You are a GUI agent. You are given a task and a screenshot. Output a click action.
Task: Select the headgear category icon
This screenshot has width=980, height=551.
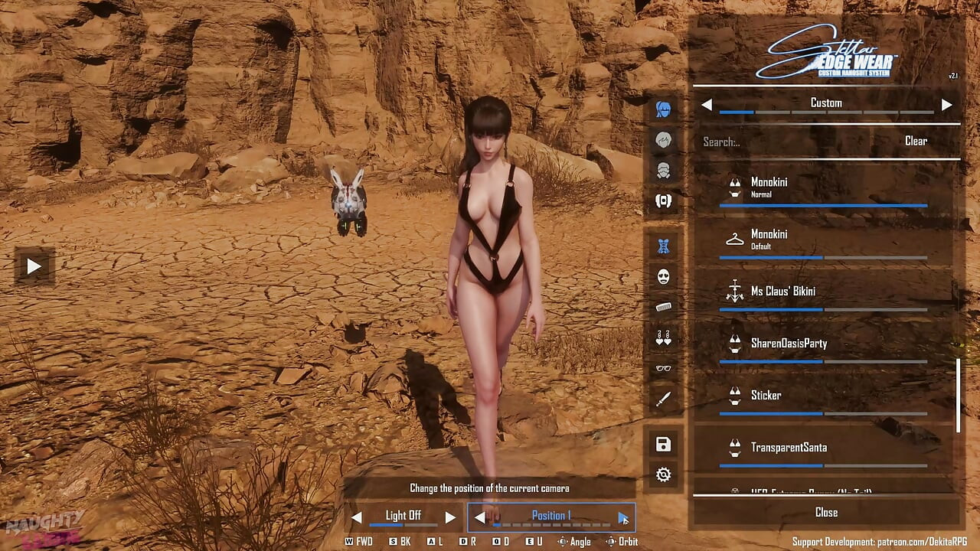663,200
